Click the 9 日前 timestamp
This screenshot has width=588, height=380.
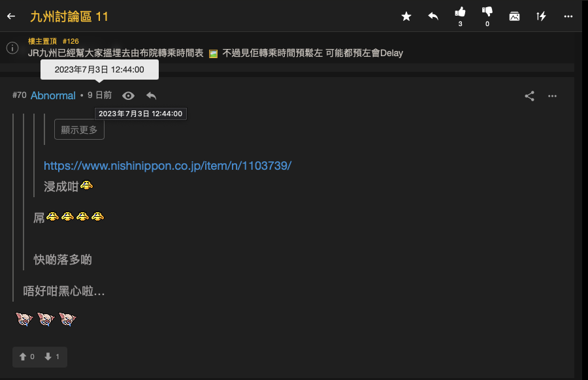pos(100,95)
